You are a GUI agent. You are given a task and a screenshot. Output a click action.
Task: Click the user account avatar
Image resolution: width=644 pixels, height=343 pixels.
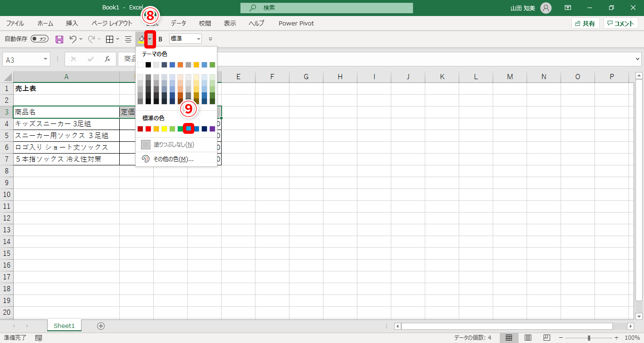tap(546, 8)
